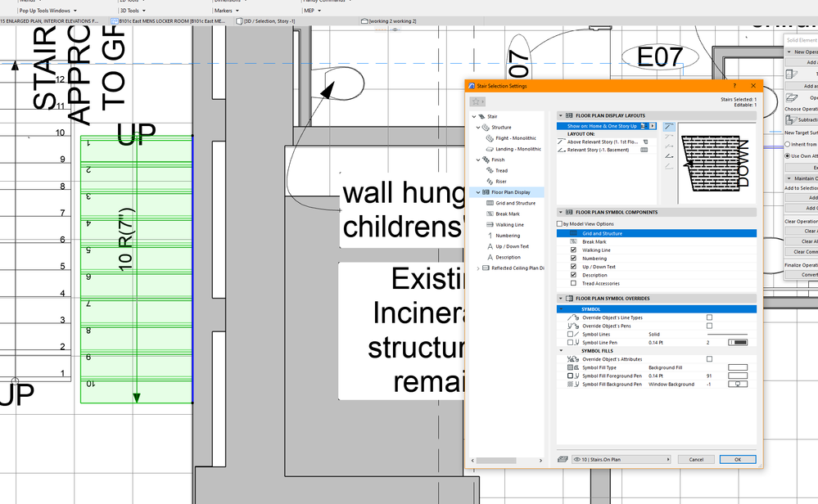Check Override Object's Attributes
This screenshot has width=818, height=504.
pos(709,359)
